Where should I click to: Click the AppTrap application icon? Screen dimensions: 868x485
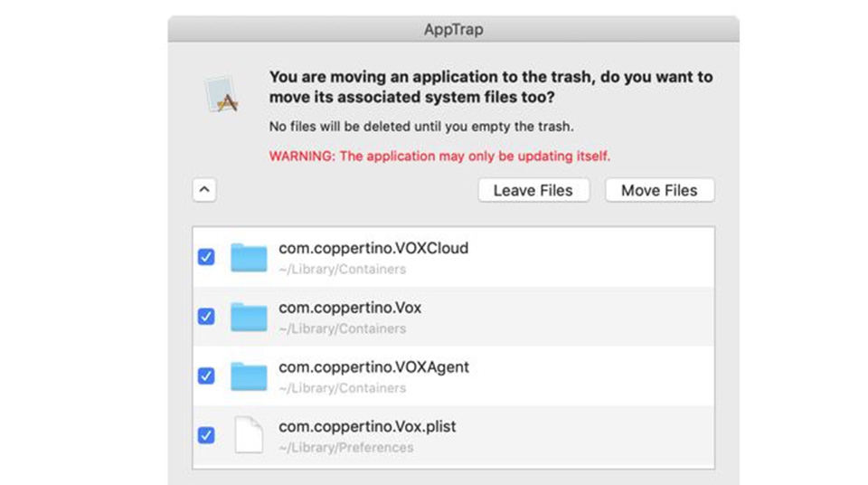click(x=222, y=94)
